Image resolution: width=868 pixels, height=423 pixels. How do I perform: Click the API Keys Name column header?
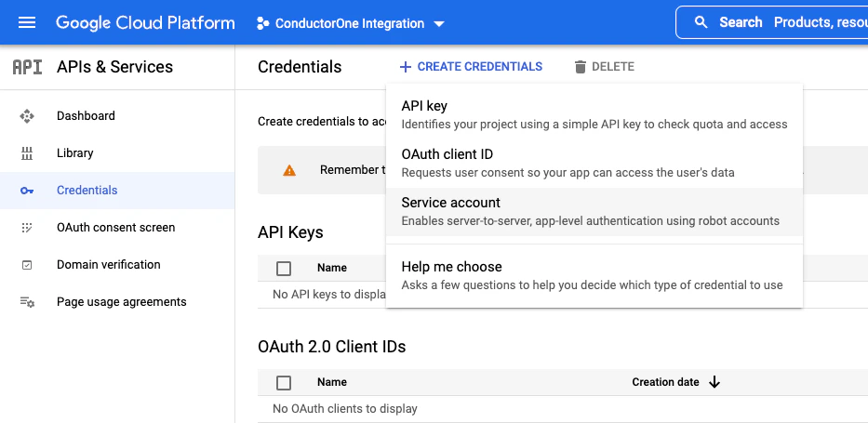point(331,268)
